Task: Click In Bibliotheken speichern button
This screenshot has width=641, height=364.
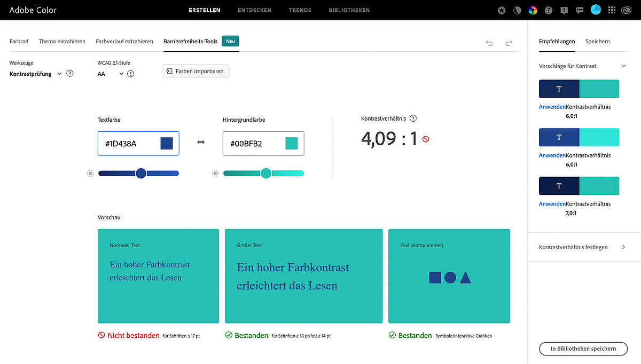Action: (583, 349)
